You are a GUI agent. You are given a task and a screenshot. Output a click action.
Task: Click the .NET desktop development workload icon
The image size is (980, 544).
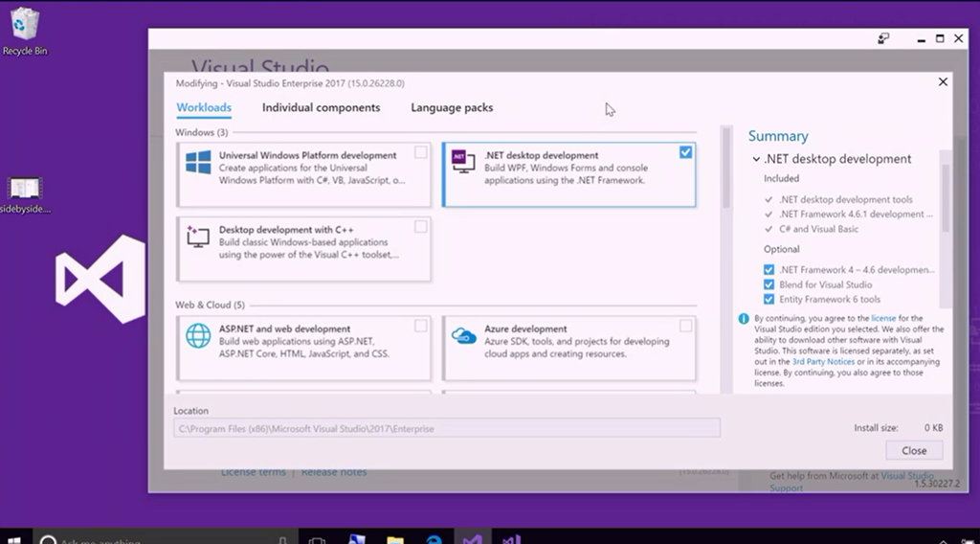[463, 163]
